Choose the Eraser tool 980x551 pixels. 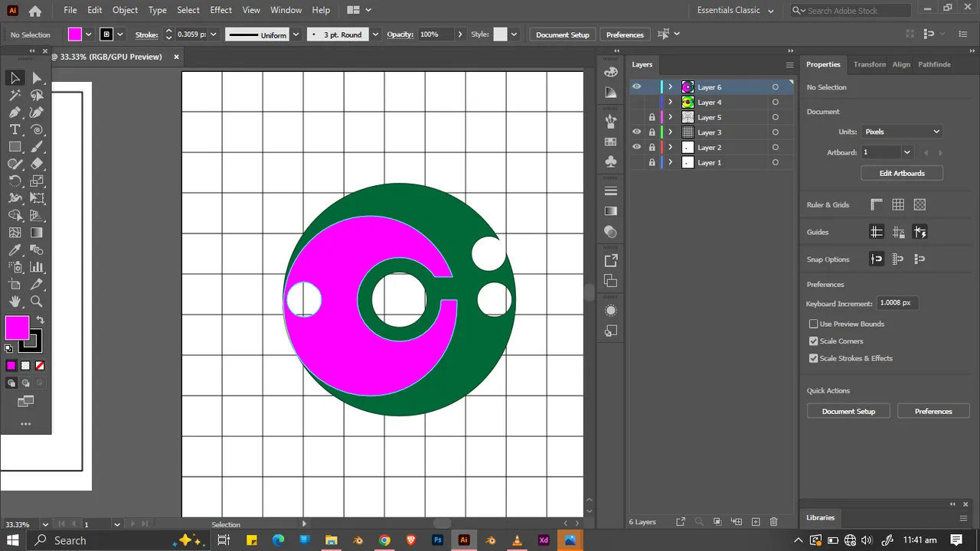pos(37,164)
